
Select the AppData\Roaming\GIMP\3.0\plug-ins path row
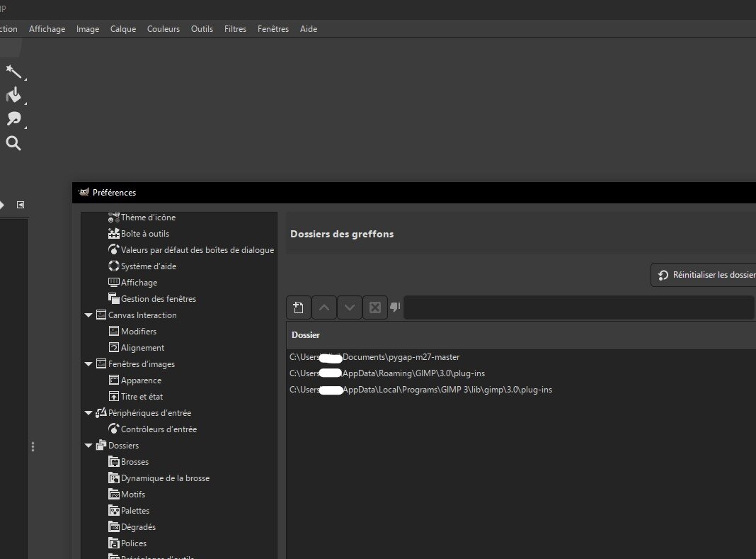521,373
